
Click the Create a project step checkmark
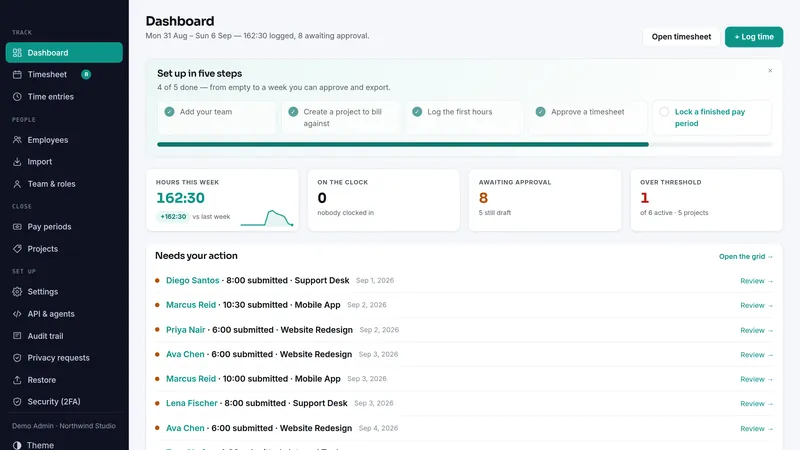pyautogui.click(x=293, y=112)
